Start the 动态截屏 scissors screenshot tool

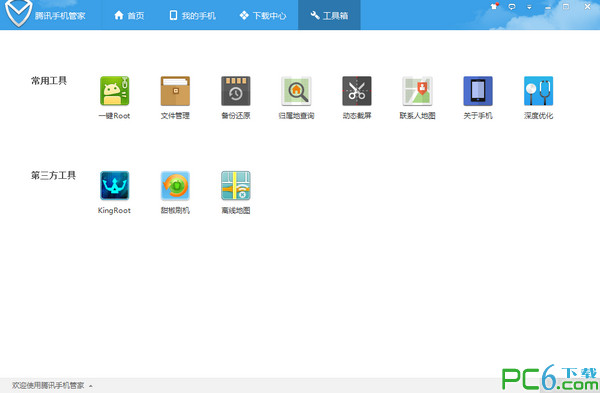coord(357,91)
